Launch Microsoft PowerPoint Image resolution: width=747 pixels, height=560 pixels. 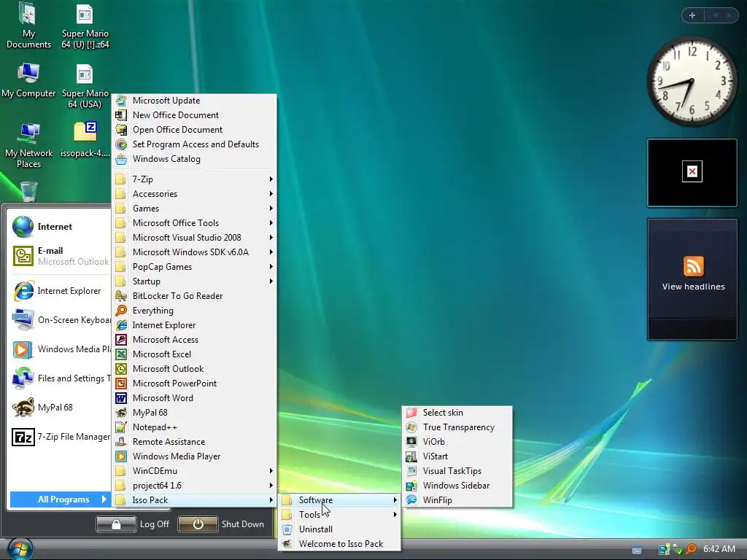pos(194,384)
